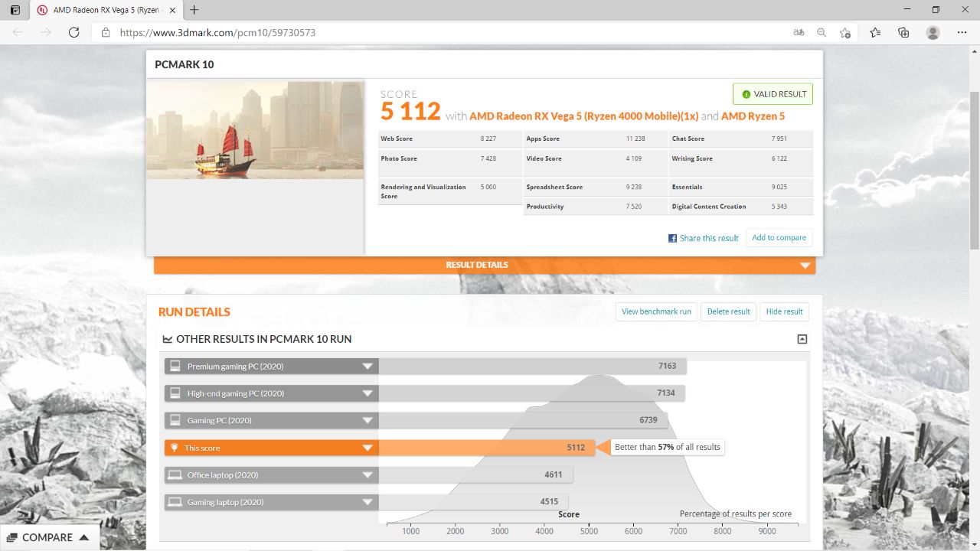Click the zoom magnifier icon in address bar

(x=822, y=33)
